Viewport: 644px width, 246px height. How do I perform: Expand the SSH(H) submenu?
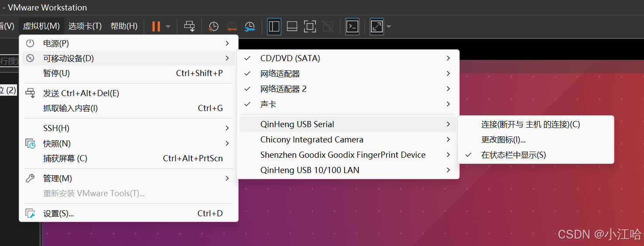(x=227, y=128)
